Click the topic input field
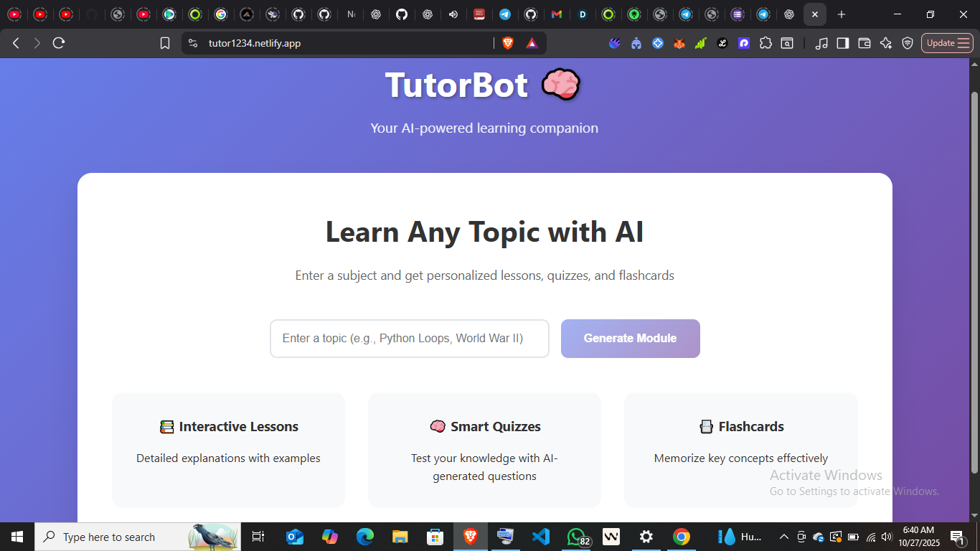Image resolution: width=980 pixels, height=551 pixels. point(410,339)
